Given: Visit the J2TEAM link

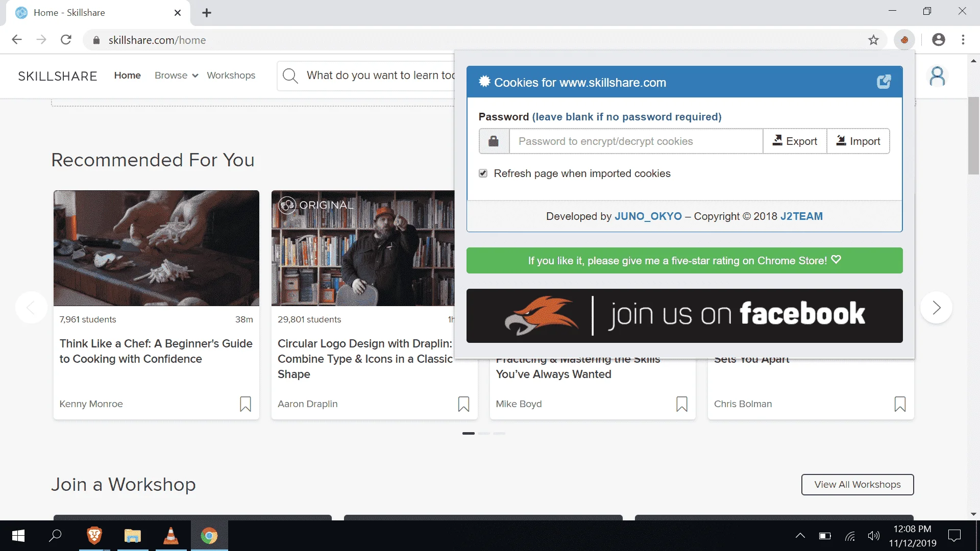Looking at the screenshot, I should [x=801, y=216].
